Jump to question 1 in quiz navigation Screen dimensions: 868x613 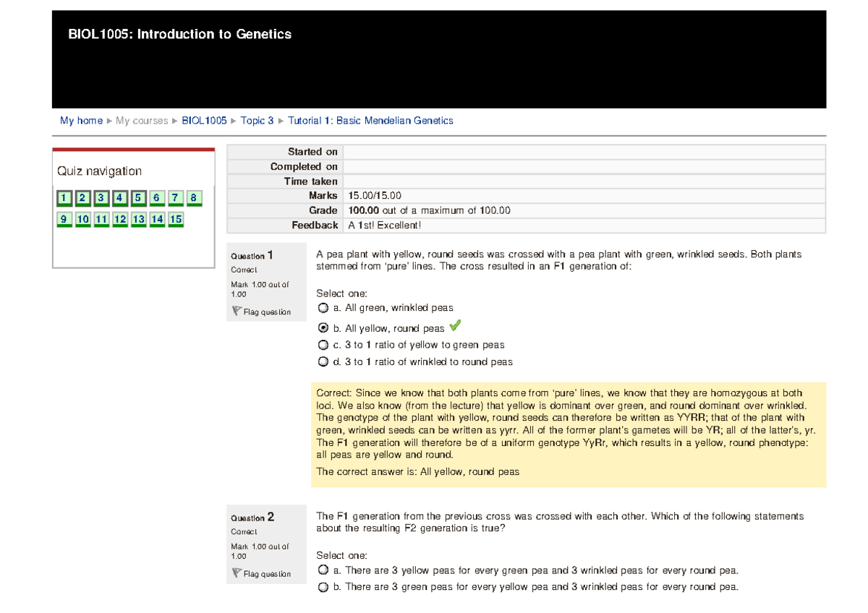click(64, 197)
